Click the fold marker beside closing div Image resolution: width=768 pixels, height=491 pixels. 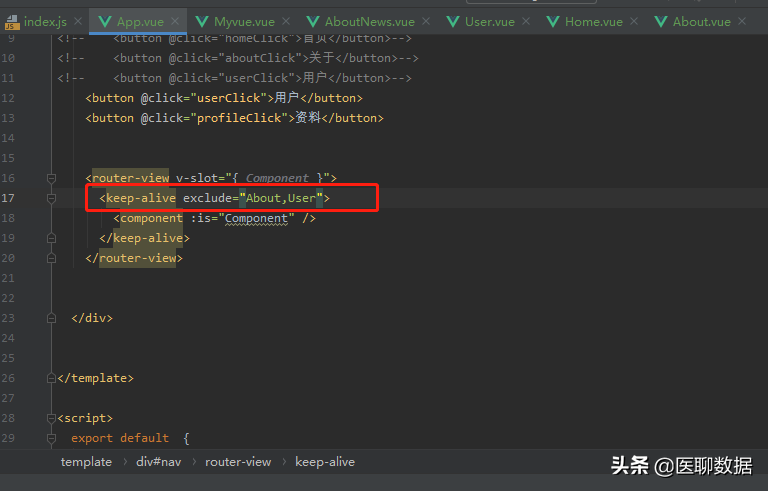click(51, 318)
